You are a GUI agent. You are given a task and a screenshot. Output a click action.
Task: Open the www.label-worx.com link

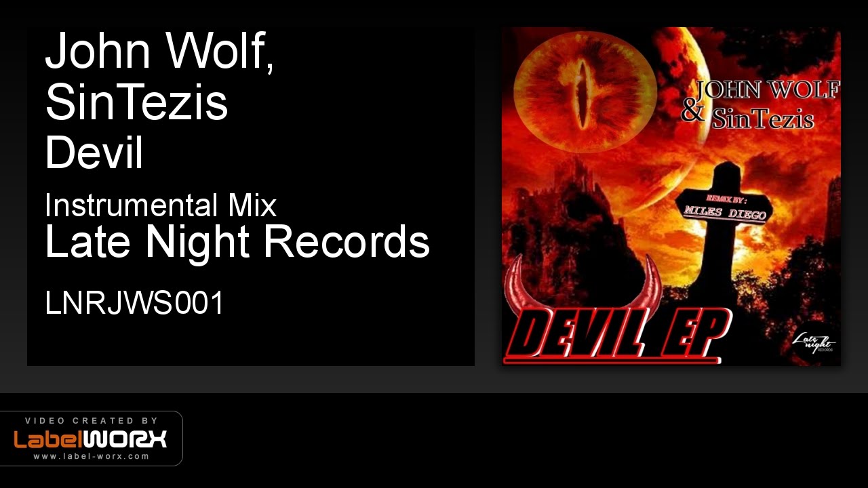pos(92,456)
